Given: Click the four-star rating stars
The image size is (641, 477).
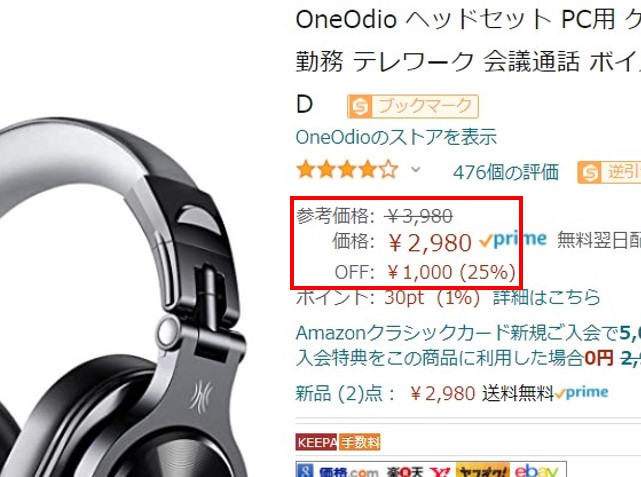Looking at the screenshot, I should pos(347,170).
